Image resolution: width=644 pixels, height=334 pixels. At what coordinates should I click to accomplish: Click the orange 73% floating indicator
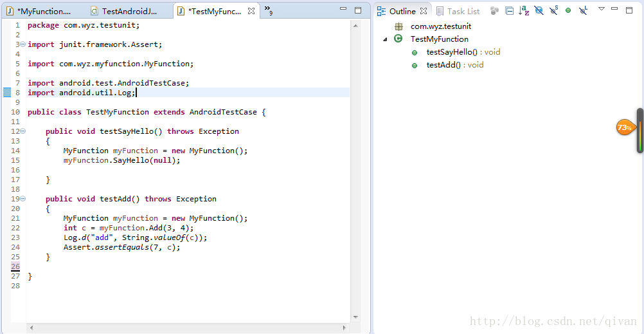[624, 127]
